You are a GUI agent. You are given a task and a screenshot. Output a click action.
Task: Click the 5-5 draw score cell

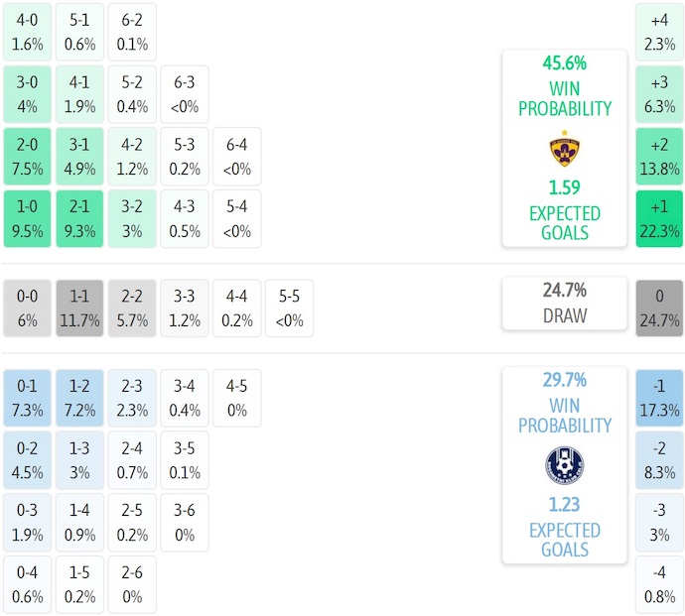coord(288,308)
